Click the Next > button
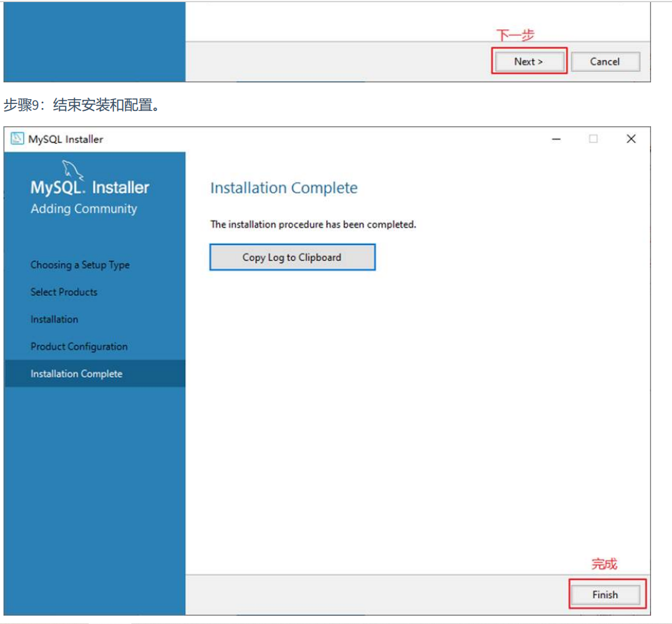Viewport: 672px width, 624px height. point(529,61)
